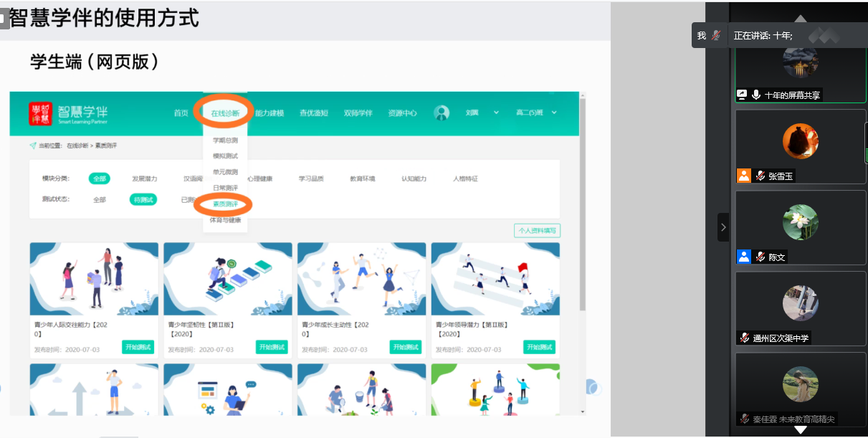Open the 高二(5)班 class dropdown
868x438 pixels.
click(x=535, y=113)
